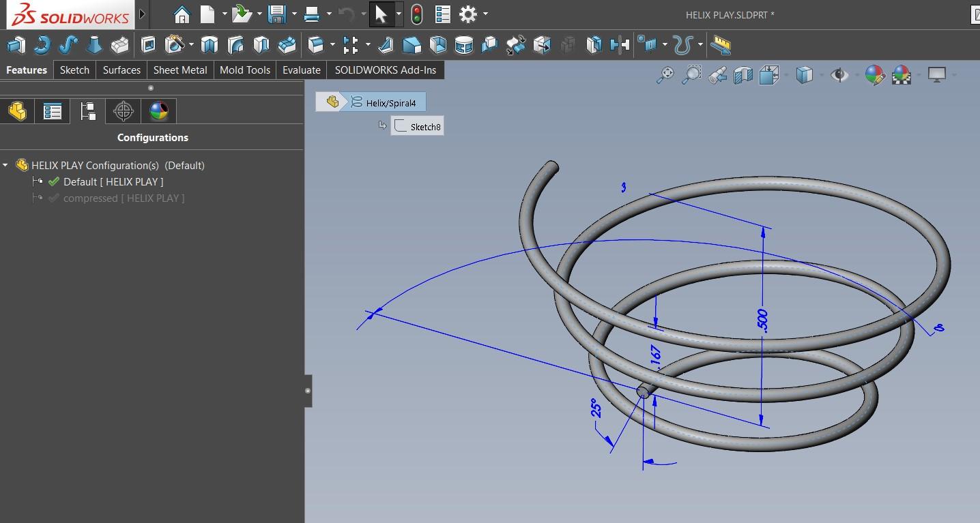Click the Rebuild traffic light icon

point(416,14)
